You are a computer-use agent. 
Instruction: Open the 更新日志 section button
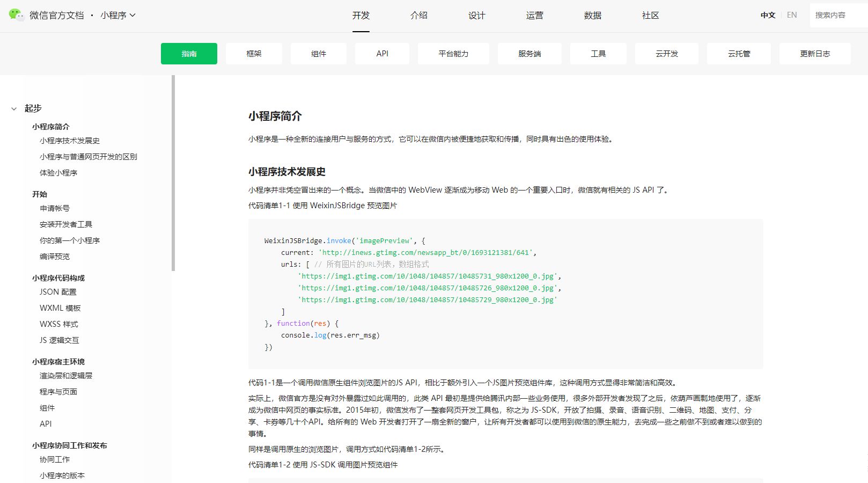(x=815, y=54)
